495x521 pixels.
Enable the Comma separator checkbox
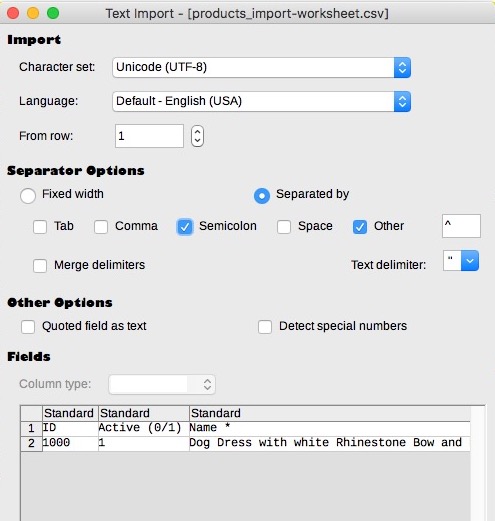pos(101,227)
